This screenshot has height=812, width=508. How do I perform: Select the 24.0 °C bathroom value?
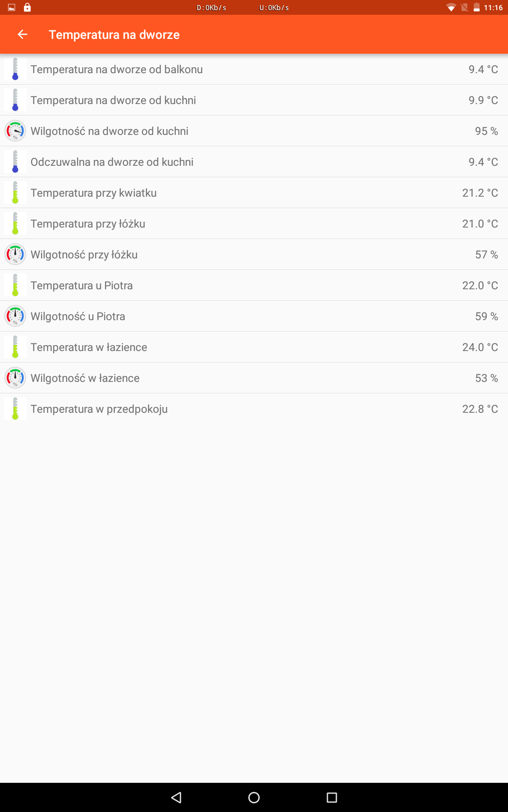click(x=480, y=347)
